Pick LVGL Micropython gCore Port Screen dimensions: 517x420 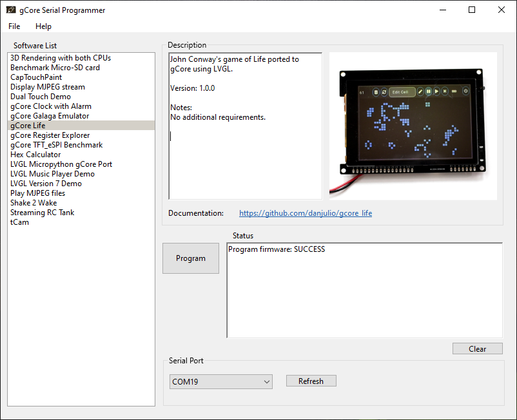pyautogui.click(x=81, y=164)
